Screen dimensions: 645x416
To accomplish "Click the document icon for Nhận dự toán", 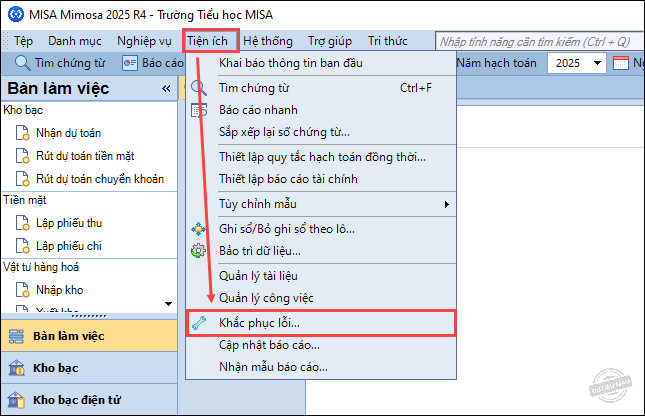I will (22, 133).
